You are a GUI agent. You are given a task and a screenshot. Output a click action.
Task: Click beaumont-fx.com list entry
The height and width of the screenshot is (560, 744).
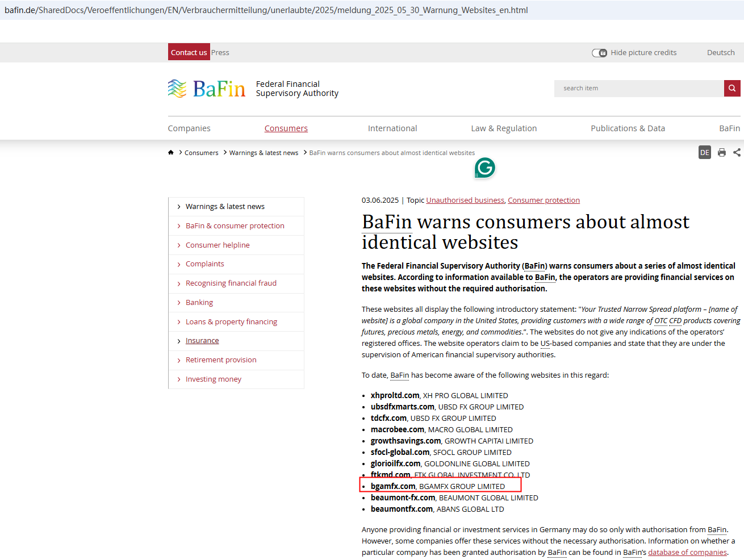click(x=454, y=498)
